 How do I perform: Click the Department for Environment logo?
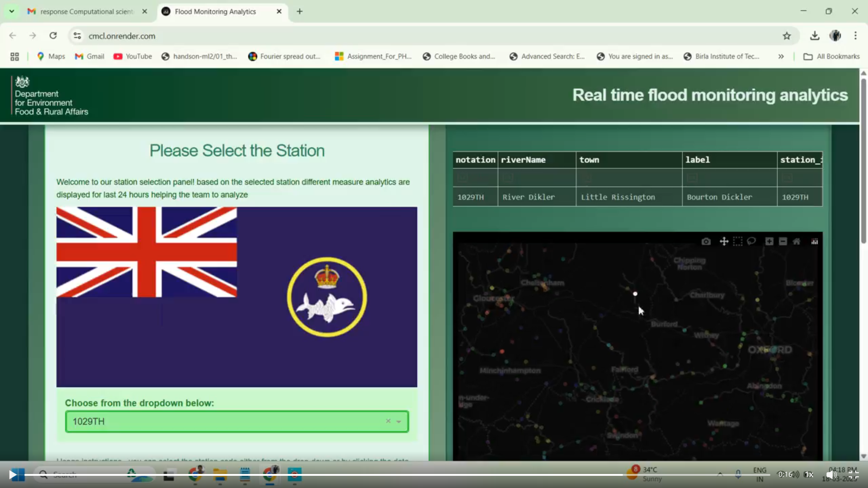point(50,96)
